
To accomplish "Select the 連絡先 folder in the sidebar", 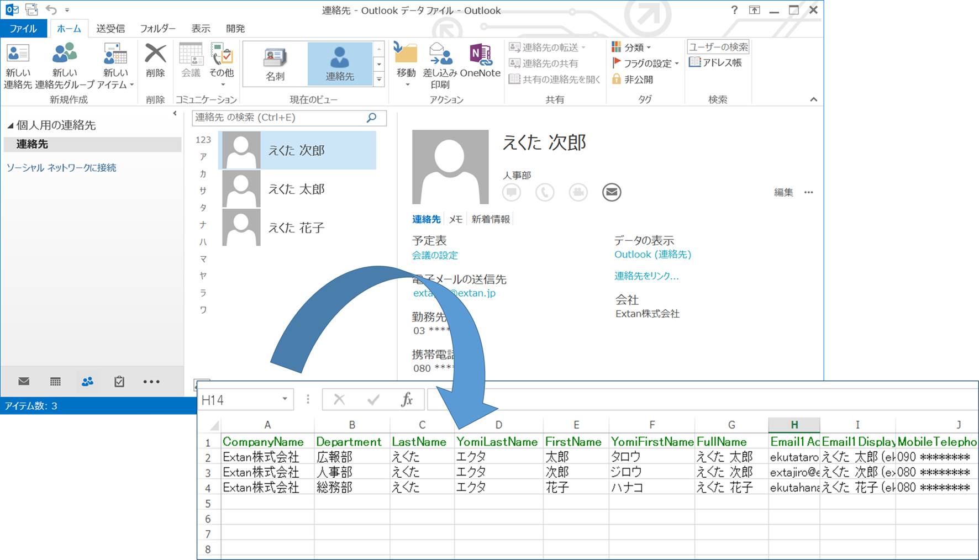I will click(92, 144).
